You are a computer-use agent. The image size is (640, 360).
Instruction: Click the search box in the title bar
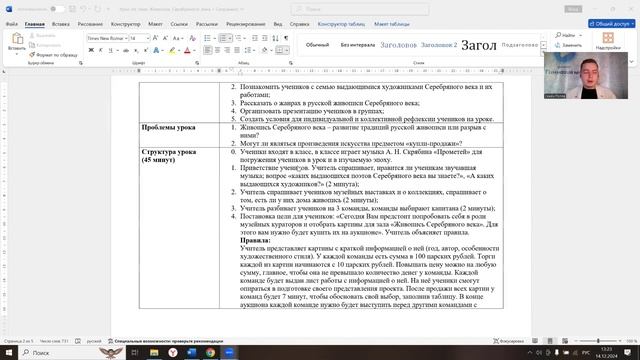[360, 9]
